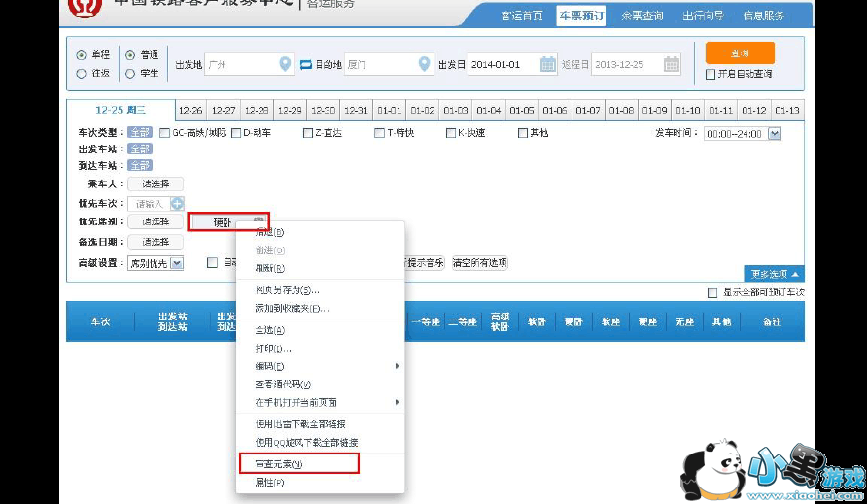Click the 优先车次 请输入 input box
This screenshot has height=504, width=867.
click(150, 204)
